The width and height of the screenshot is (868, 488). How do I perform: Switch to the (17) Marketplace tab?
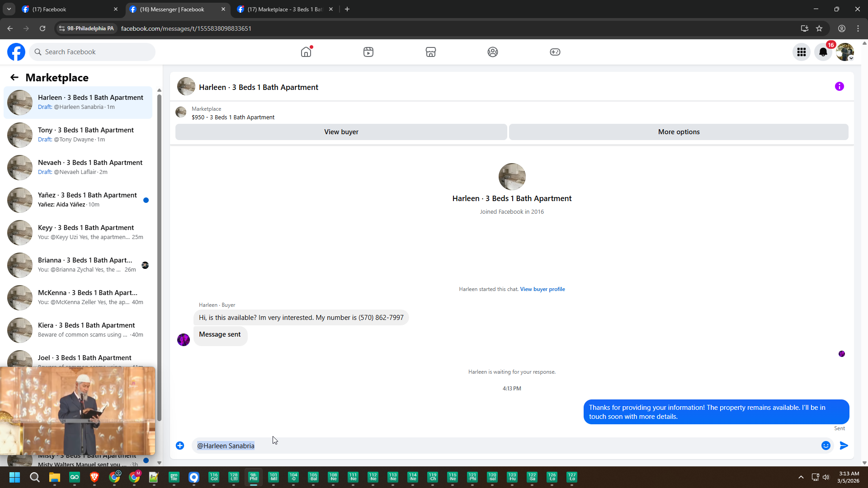click(285, 9)
